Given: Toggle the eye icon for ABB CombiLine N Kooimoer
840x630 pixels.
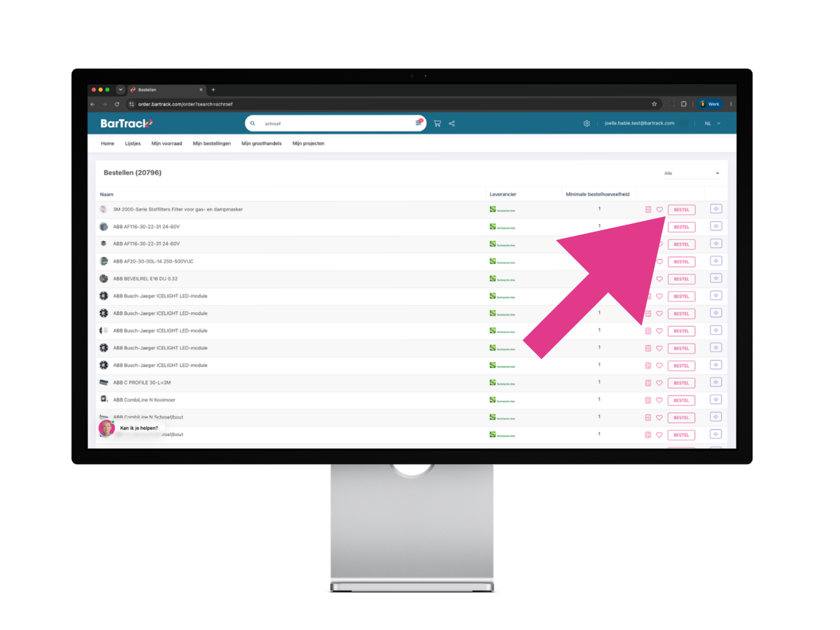Looking at the screenshot, I should (x=715, y=399).
